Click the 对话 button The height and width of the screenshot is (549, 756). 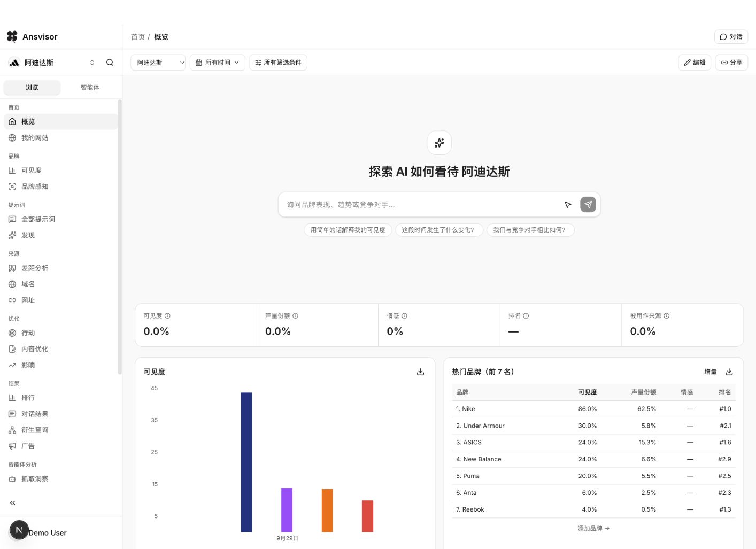tap(731, 37)
